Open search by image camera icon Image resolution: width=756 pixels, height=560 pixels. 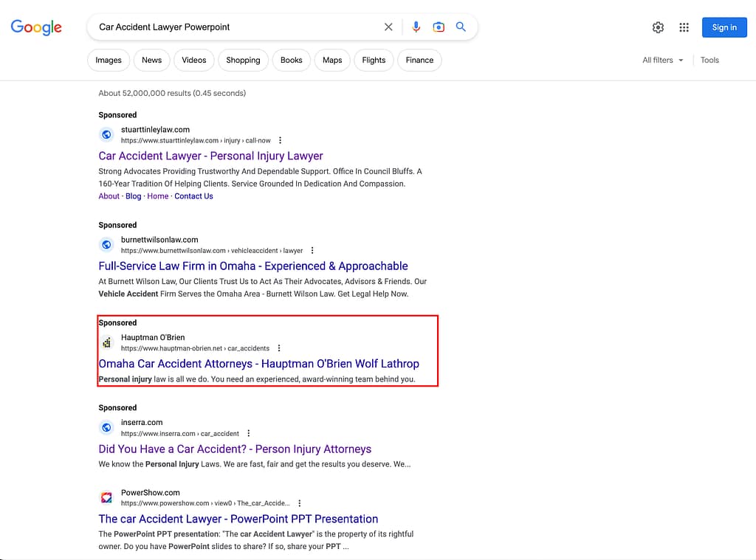[x=439, y=27]
